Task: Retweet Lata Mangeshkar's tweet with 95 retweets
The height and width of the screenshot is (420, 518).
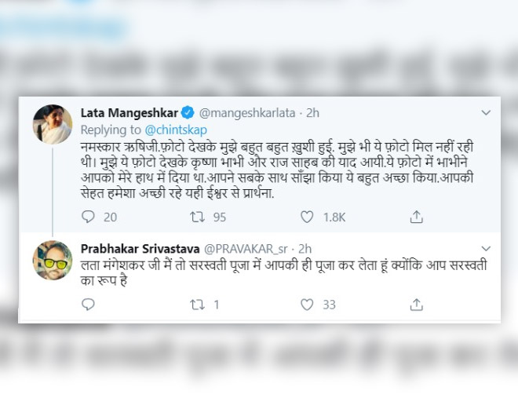Action: (197, 217)
